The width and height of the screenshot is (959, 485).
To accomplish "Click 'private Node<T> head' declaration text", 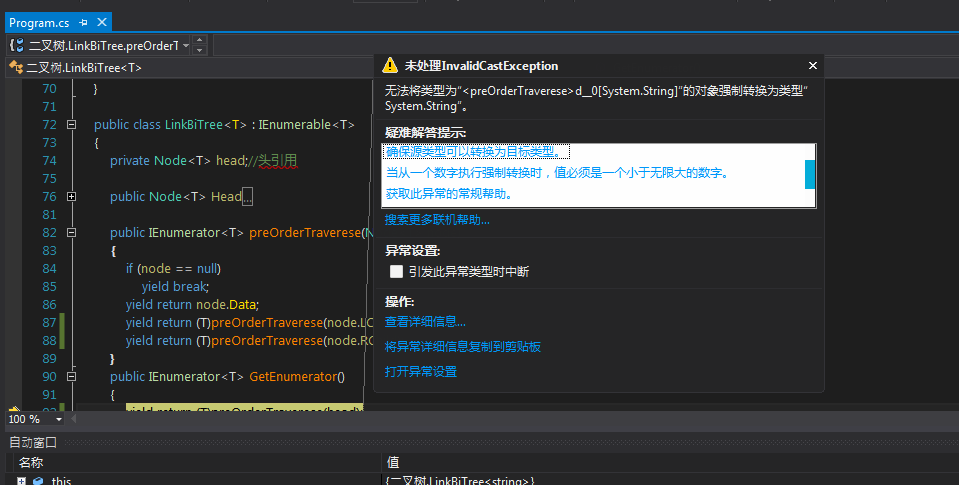I will tap(177, 160).
